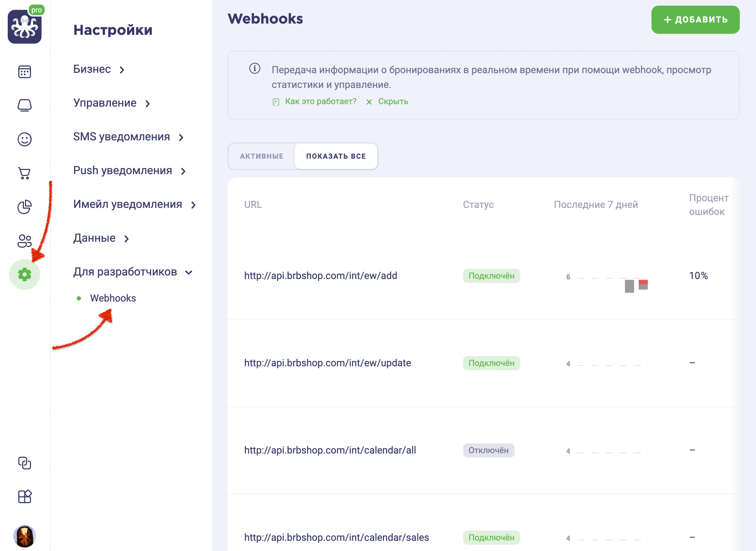Expand the Имейл уведомления section

135,204
